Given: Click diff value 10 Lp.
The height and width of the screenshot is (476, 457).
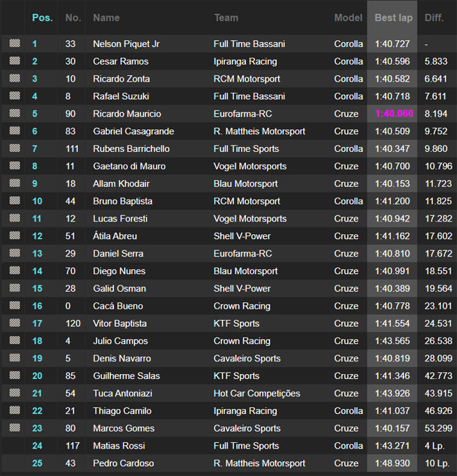Looking at the screenshot, I should tap(437, 463).
